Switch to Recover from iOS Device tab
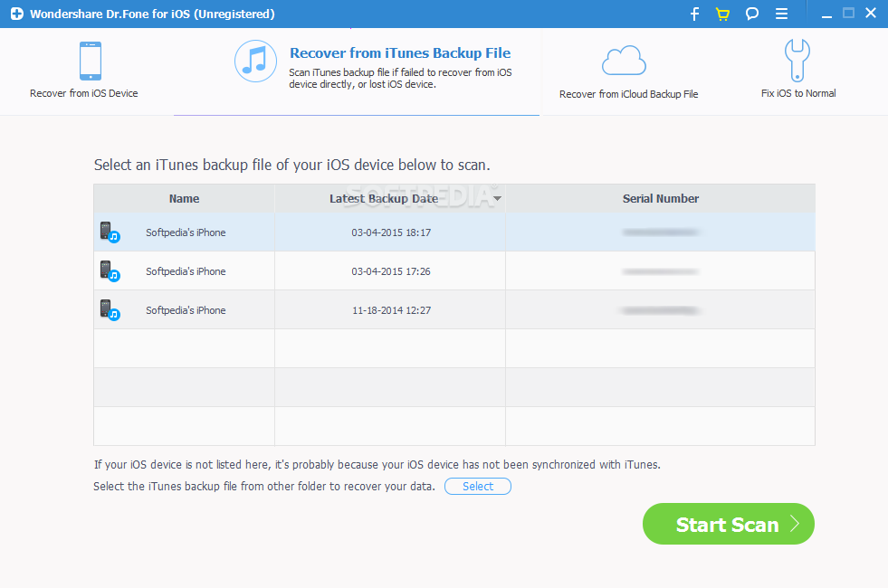Image resolution: width=888 pixels, height=588 pixels. tap(84, 71)
